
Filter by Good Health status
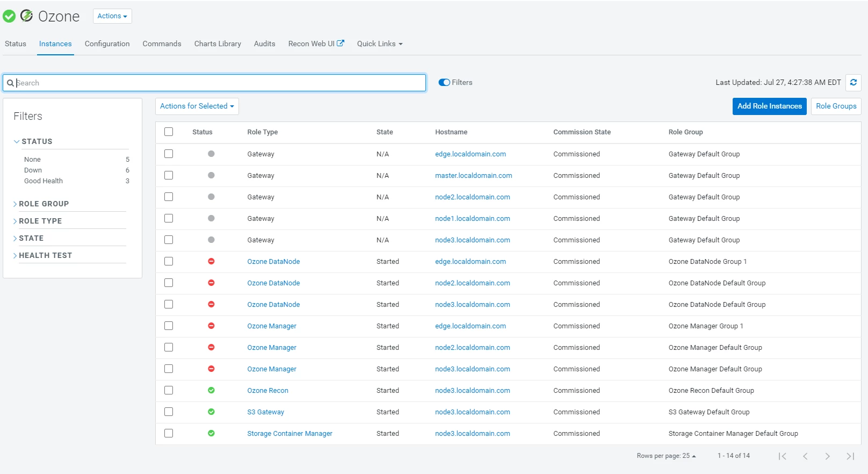(x=44, y=181)
